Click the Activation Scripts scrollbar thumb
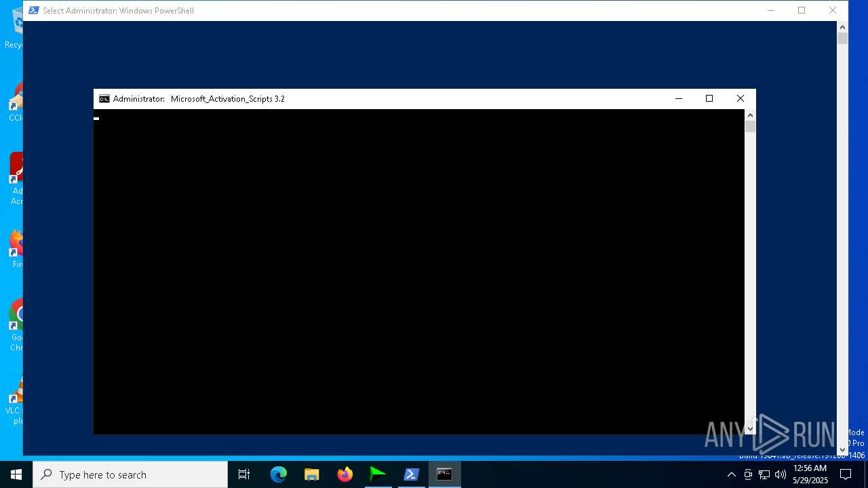The width and height of the screenshot is (868, 488). tap(750, 127)
